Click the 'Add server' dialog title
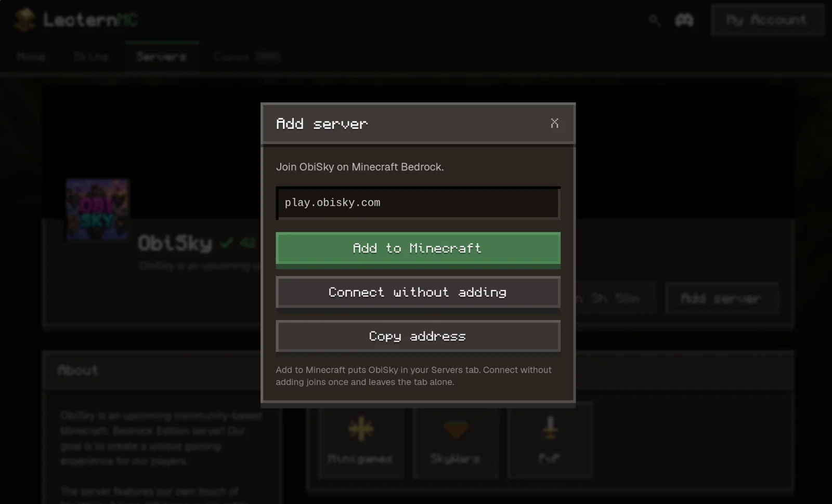 coord(322,124)
